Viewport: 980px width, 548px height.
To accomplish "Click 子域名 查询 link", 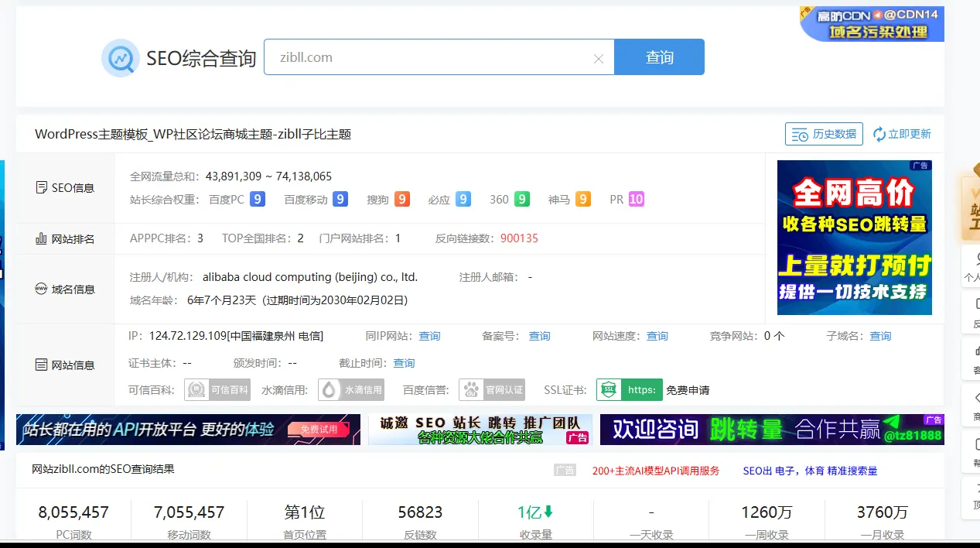I will tap(880, 336).
